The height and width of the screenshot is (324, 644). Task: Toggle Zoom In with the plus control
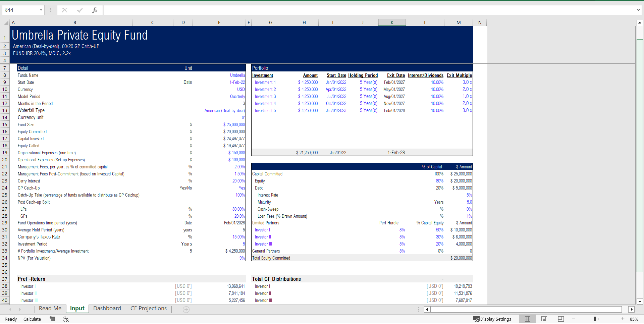coord(623,319)
